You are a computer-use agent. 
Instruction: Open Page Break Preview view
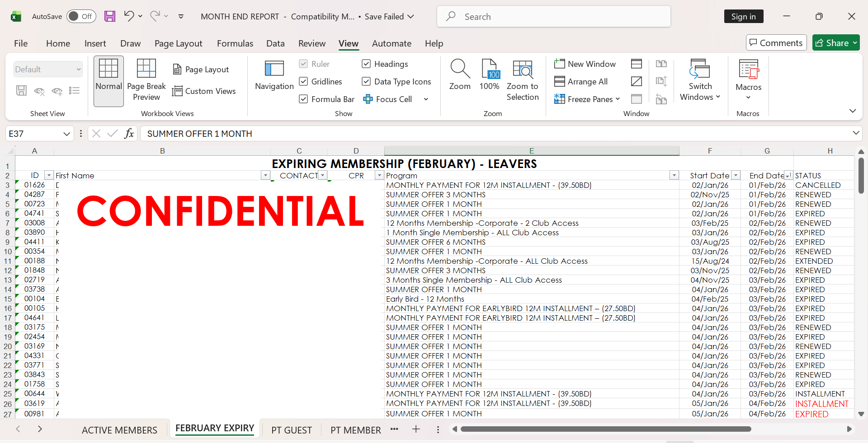pyautogui.click(x=146, y=80)
